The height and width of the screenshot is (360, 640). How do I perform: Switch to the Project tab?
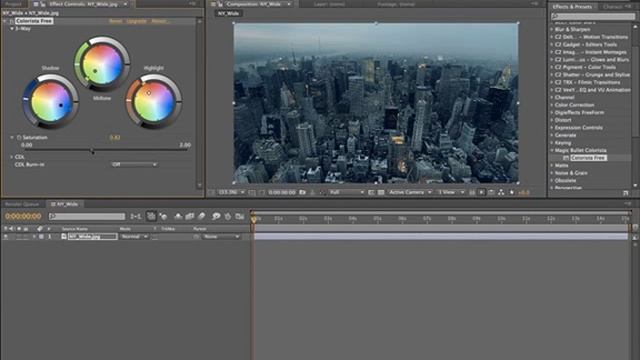[x=13, y=4]
